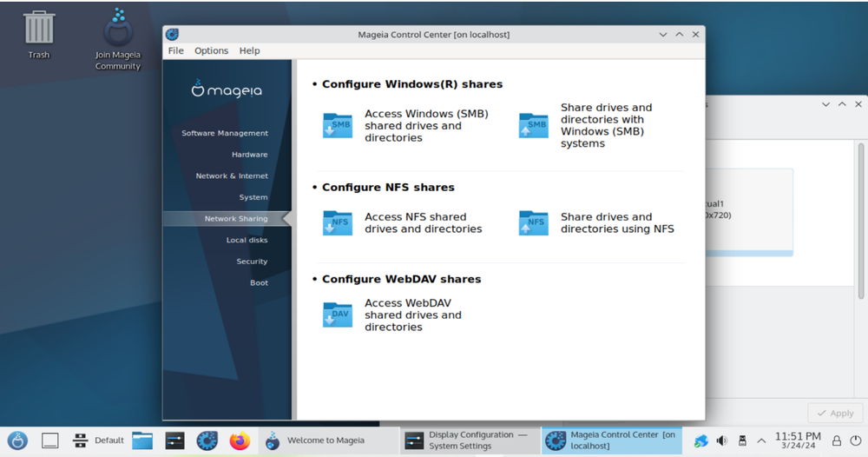Launch Firefox from the taskbar
This screenshot has width=868, height=457.
pos(240,441)
